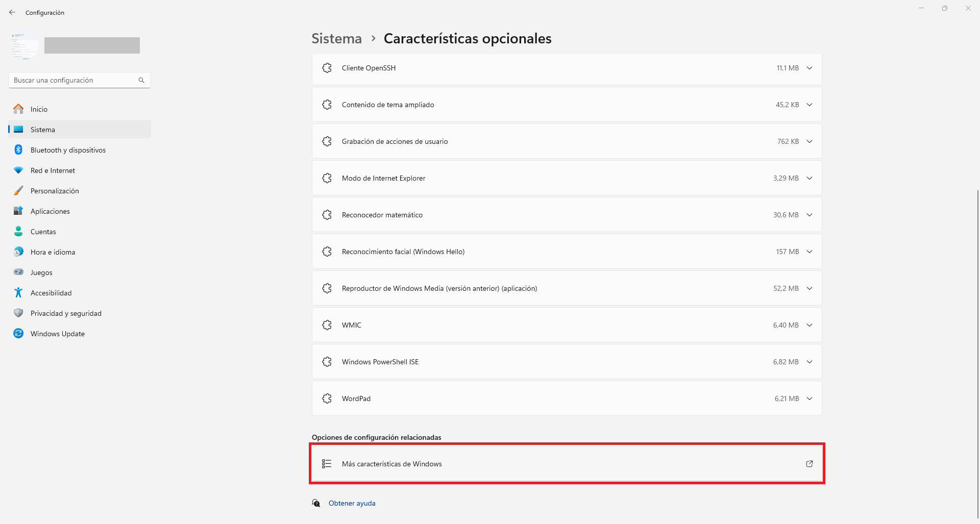Click the Accesibilidad figure icon
980x524 pixels.
[x=18, y=292]
